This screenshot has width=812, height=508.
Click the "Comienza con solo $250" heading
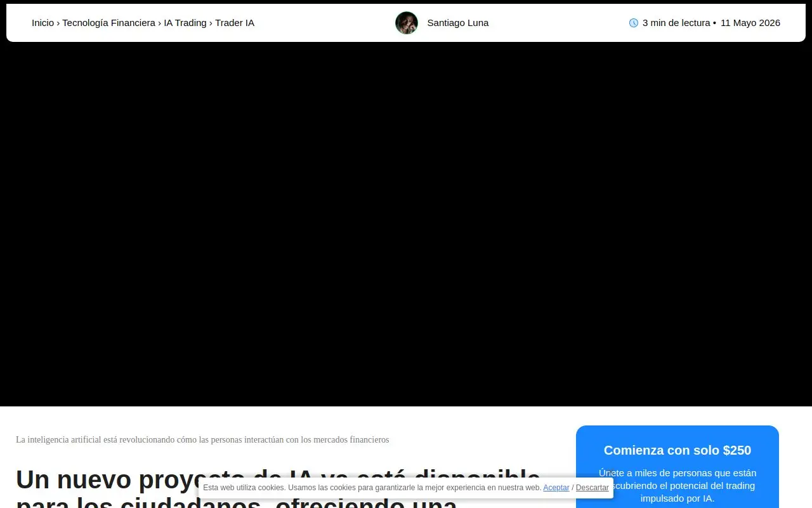(x=678, y=450)
